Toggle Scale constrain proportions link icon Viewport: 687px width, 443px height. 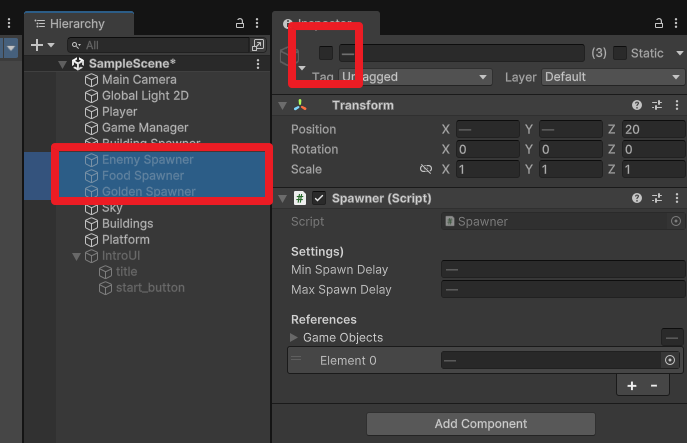click(x=426, y=169)
